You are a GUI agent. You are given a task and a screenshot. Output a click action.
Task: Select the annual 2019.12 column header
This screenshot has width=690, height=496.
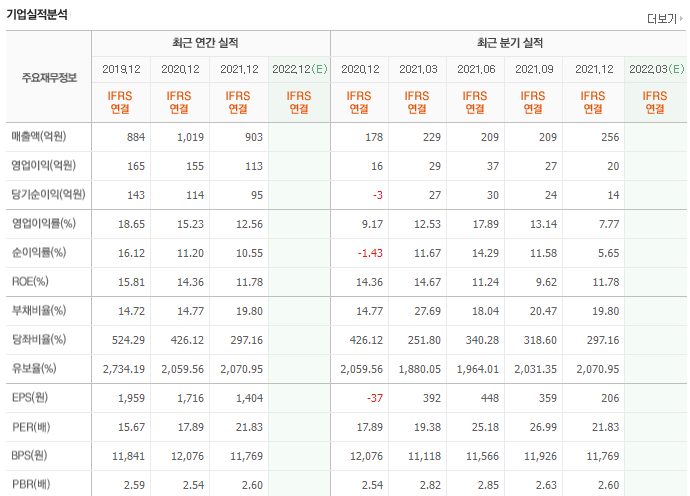(x=121, y=69)
